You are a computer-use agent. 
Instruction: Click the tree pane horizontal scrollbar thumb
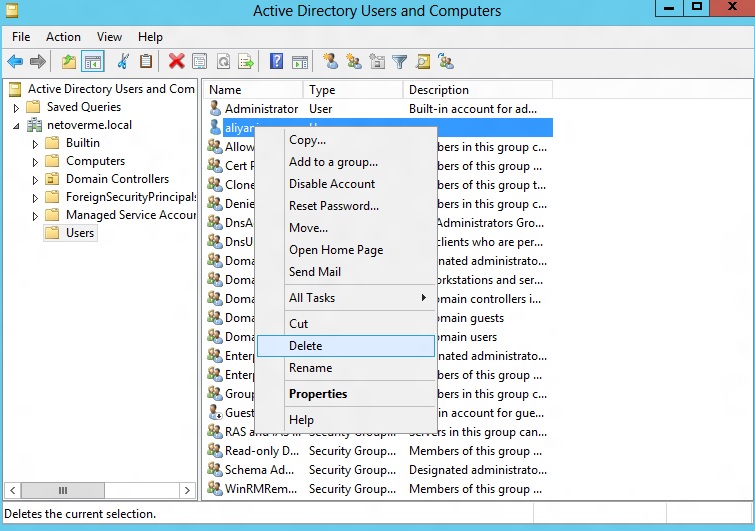tap(63, 490)
